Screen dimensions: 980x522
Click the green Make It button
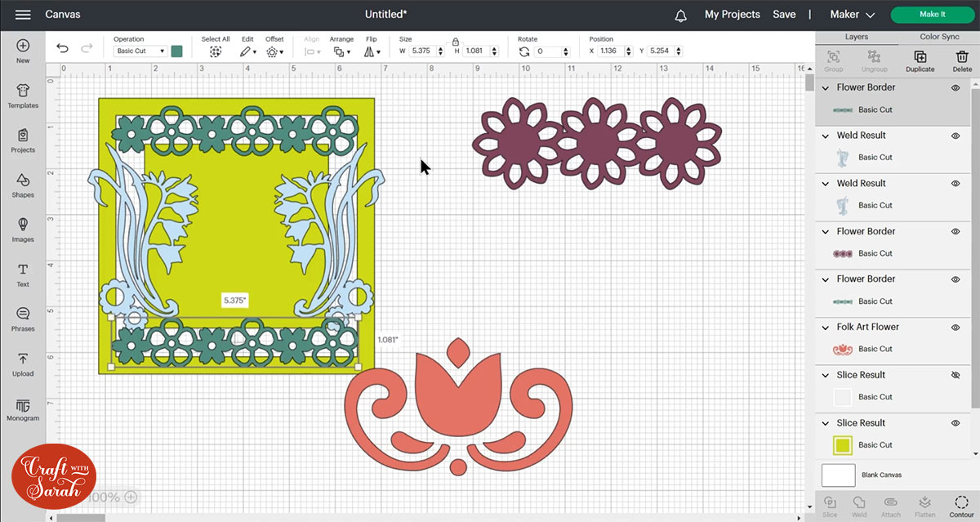coord(932,15)
